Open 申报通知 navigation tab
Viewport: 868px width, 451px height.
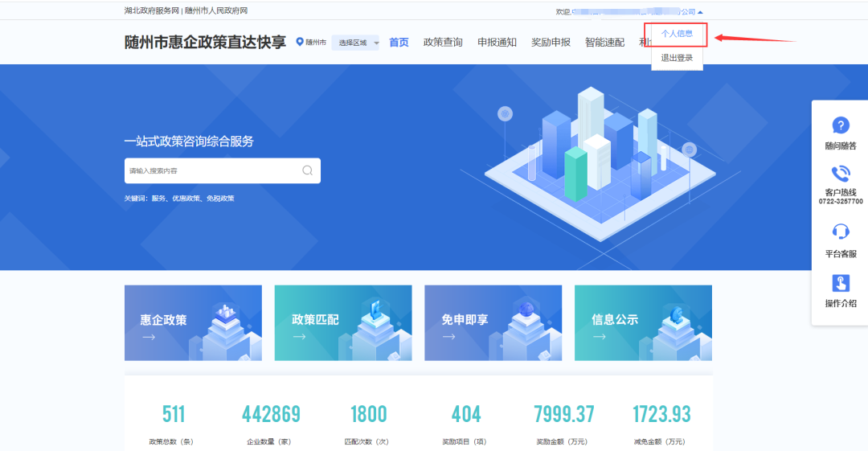pyautogui.click(x=497, y=43)
